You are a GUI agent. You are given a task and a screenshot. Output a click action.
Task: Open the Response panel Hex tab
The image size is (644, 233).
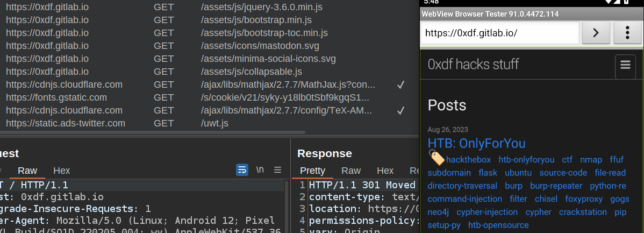pos(385,171)
